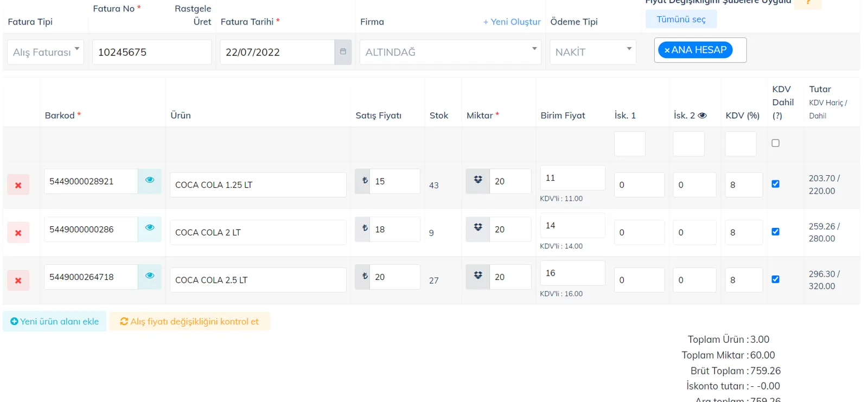The width and height of the screenshot is (868, 402).
Task: Click the Fatura No field 10245675
Action: 152,52
